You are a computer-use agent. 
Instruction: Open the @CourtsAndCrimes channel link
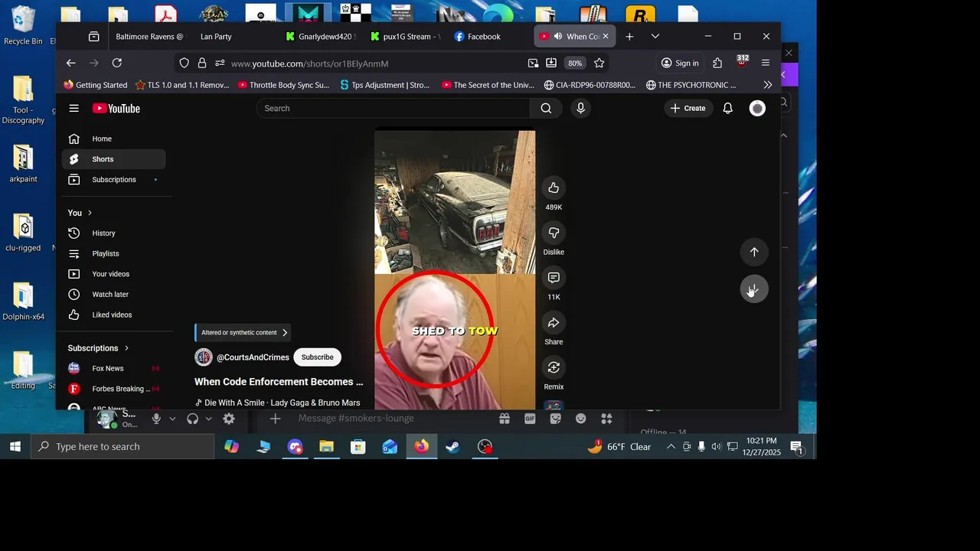[x=253, y=357]
